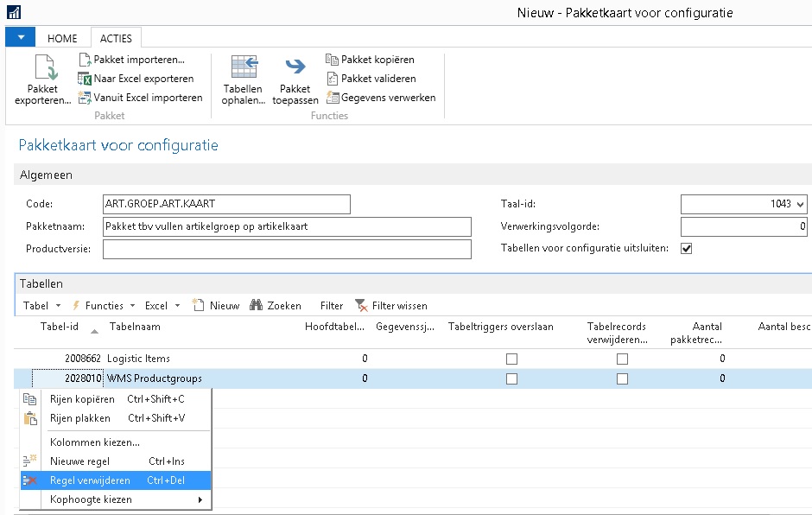Click the Pakket valideren button label

378,79
